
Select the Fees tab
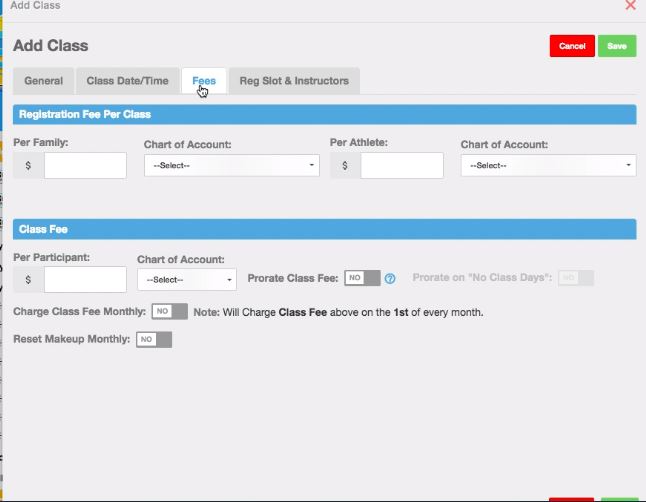coord(204,81)
